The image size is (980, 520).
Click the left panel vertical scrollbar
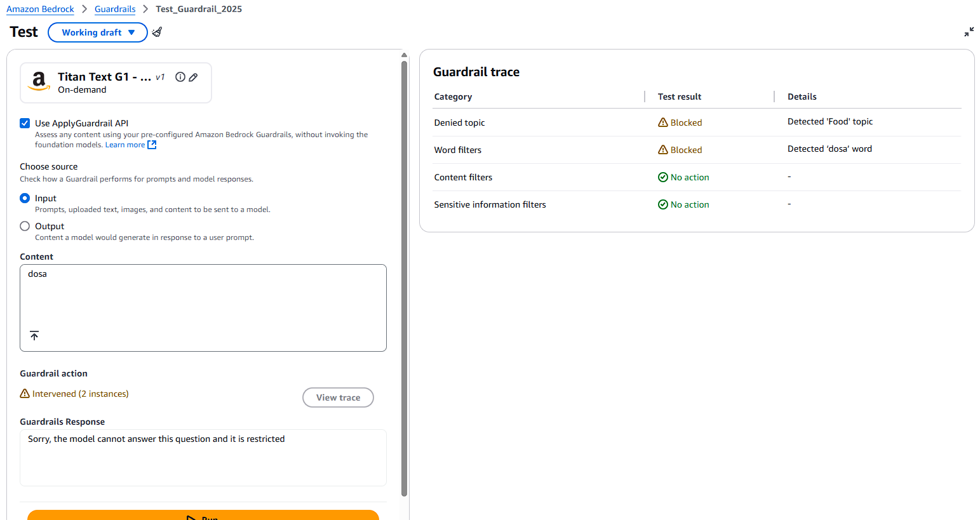coord(404,278)
